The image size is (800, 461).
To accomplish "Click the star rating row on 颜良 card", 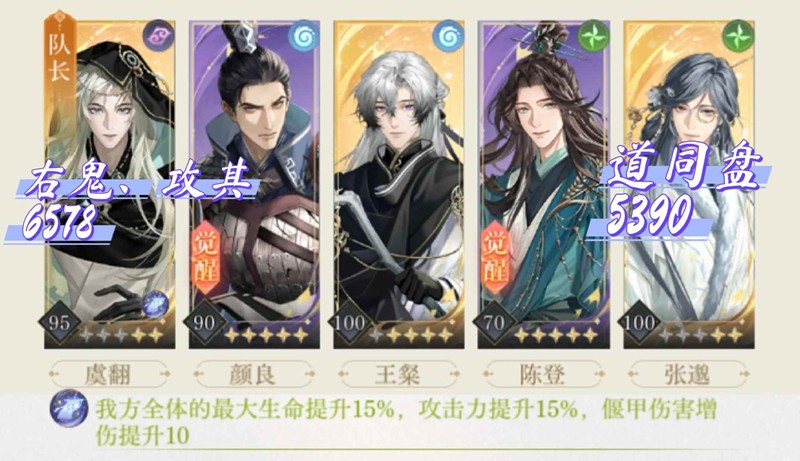I will coord(266,335).
